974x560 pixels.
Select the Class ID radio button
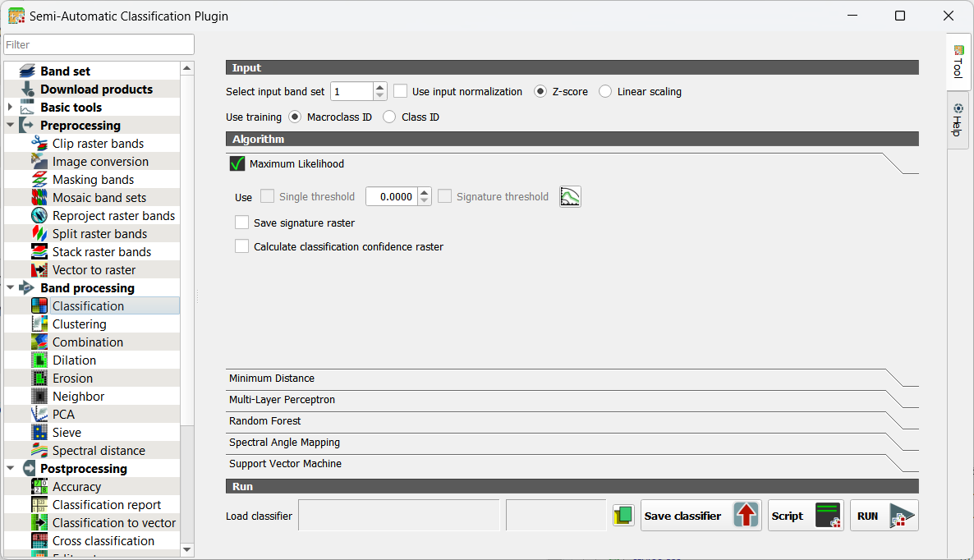[389, 117]
